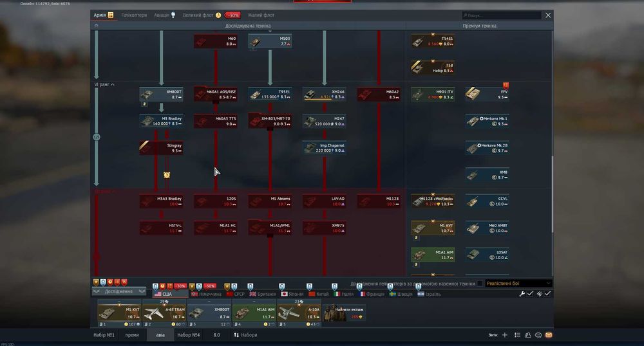Select the M60 AMBT premium card
Screen dimensions: 644x346
(487, 228)
